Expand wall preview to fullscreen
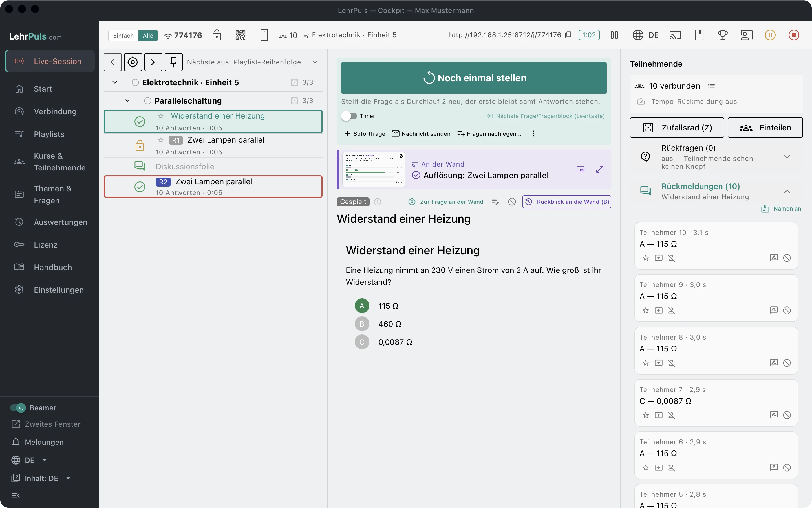The height and width of the screenshot is (508, 812). click(600, 169)
